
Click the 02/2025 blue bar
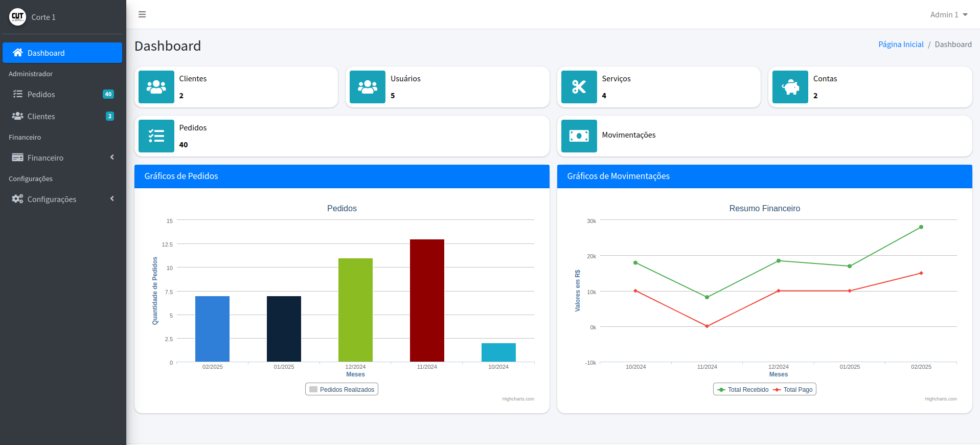(x=212, y=329)
